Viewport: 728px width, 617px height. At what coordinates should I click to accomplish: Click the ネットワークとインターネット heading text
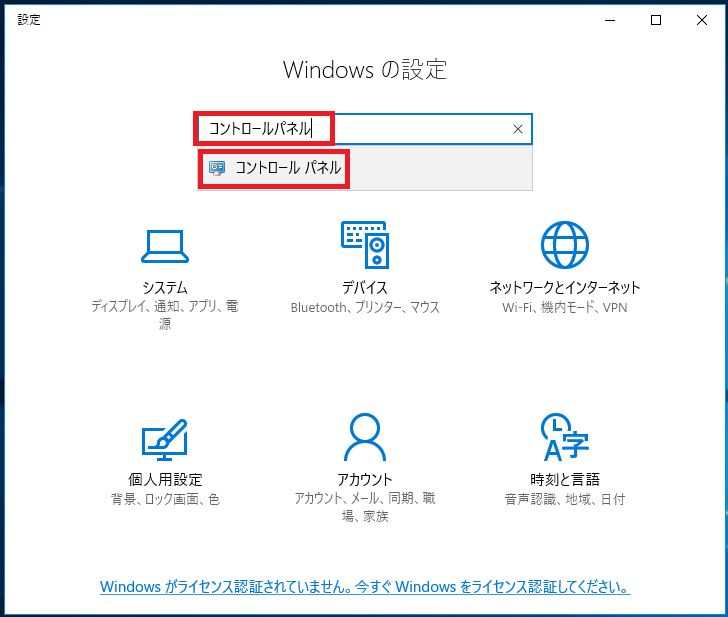coord(565,288)
